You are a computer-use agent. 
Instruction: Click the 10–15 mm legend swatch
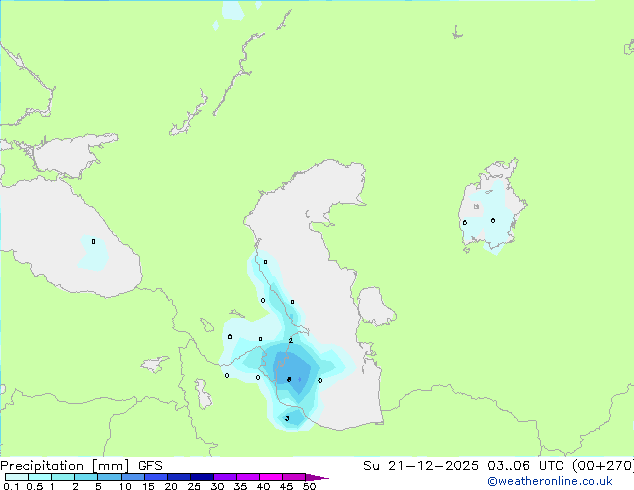[132, 477]
